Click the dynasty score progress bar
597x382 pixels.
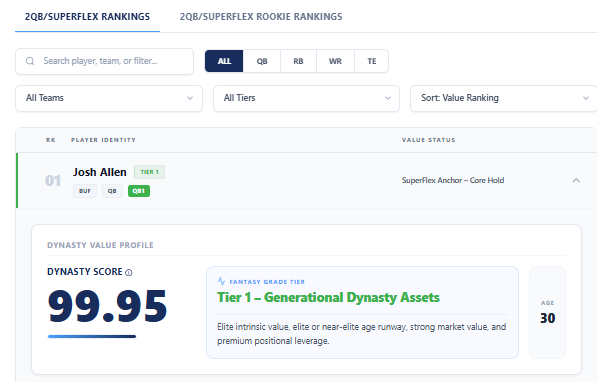click(92, 336)
